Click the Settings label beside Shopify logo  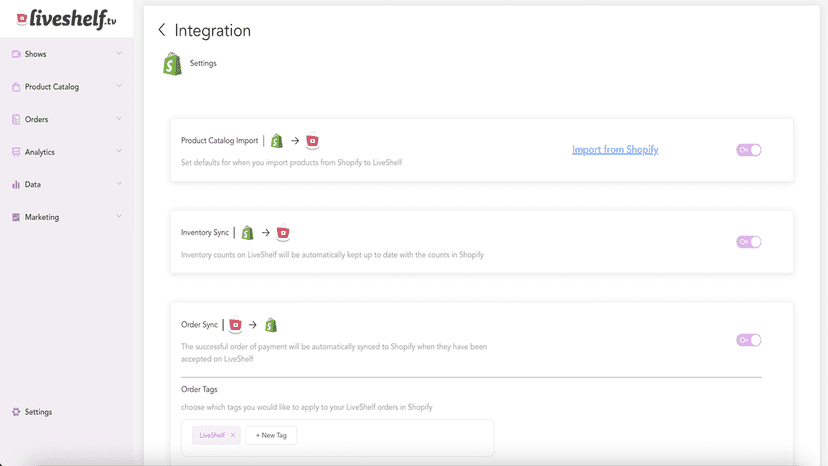click(203, 63)
